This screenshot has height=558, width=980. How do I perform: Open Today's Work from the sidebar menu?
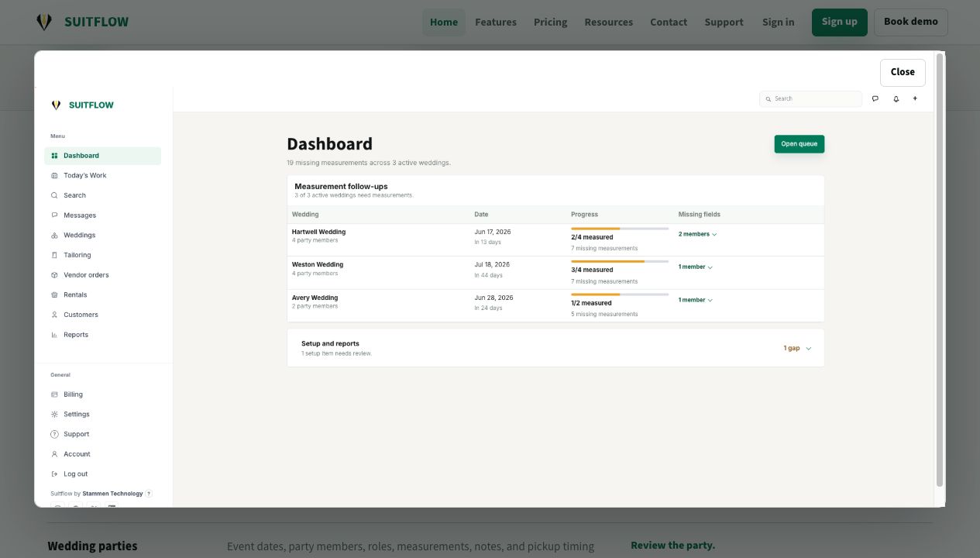coord(102,176)
